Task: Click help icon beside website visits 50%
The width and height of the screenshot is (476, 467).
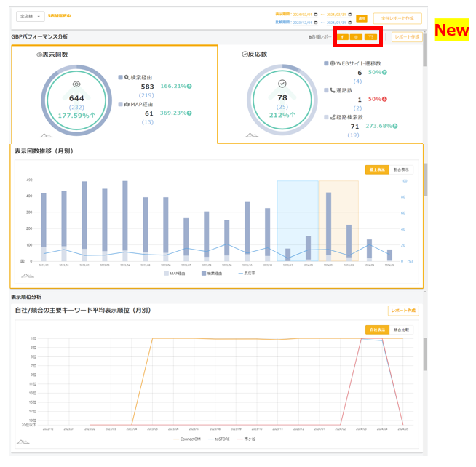Action: coord(384,73)
